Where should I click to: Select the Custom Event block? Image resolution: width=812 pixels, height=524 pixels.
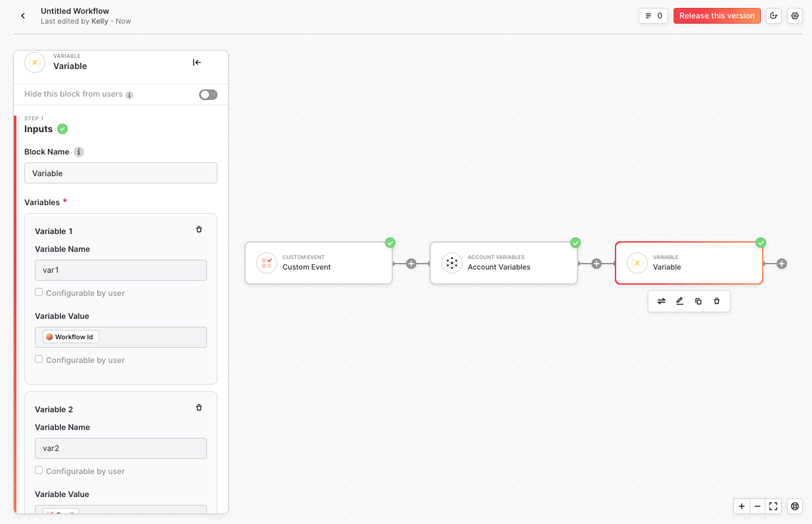coord(319,263)
